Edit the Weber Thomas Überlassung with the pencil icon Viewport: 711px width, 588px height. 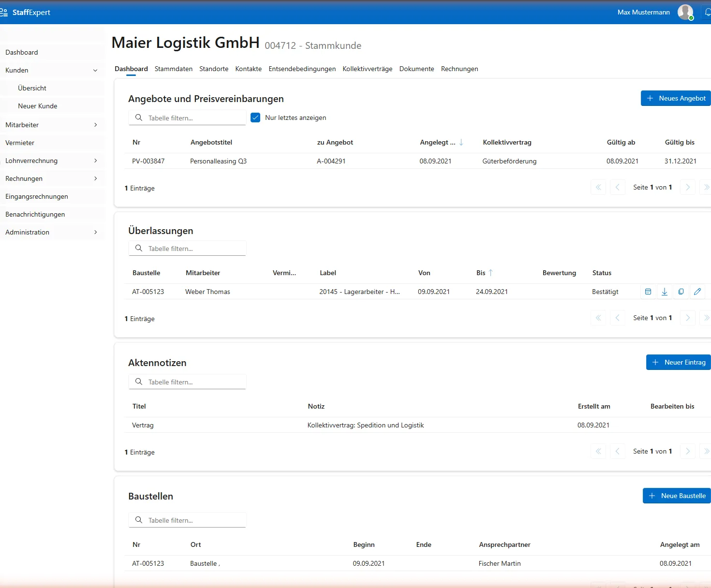pyautogui.click(x=697, y=292)
